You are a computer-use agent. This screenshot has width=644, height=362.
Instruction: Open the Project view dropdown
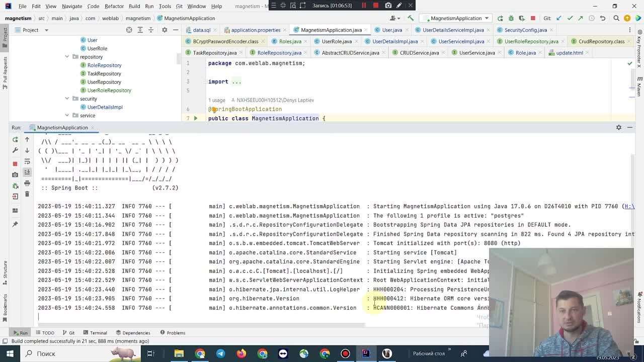pyautogui.click(x=47, y=30)
